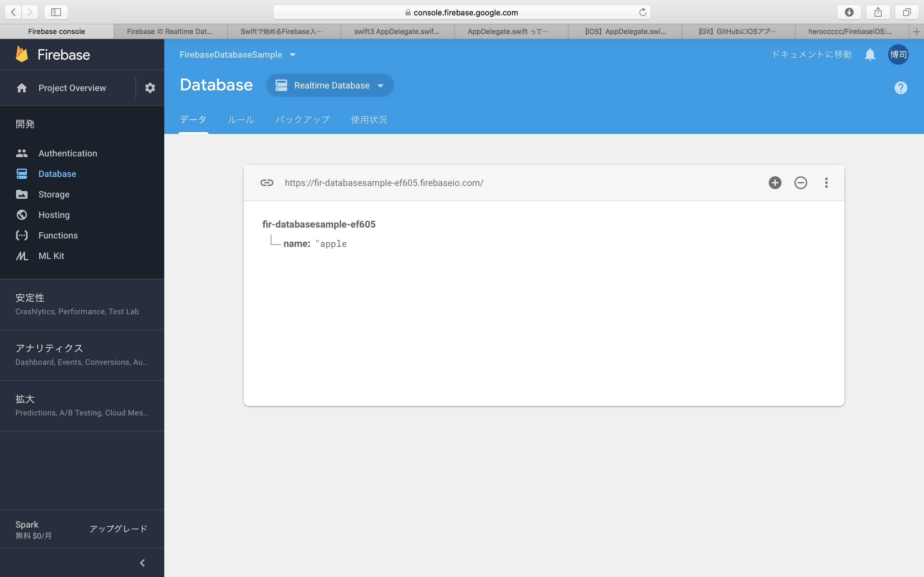Click the remove node icon in database

pyautogui.click(x=801, y=183)
